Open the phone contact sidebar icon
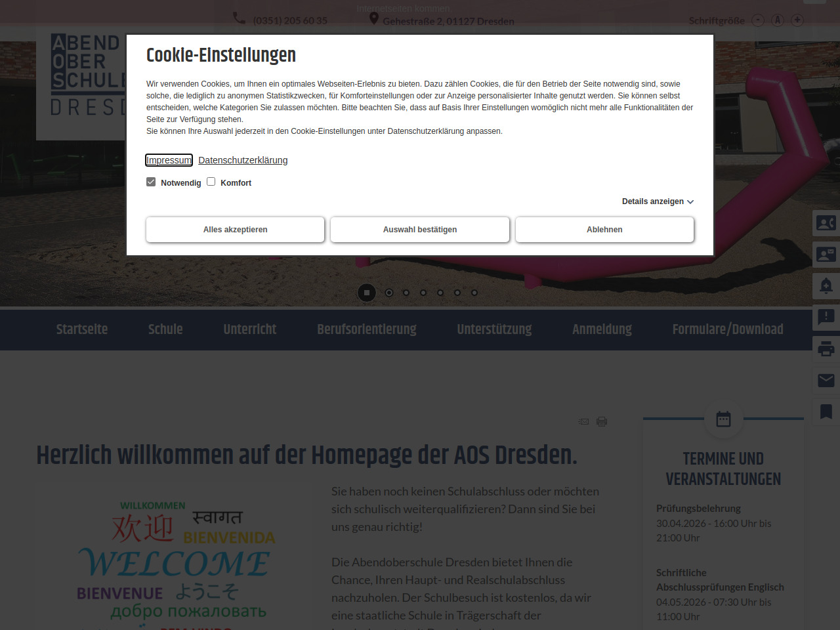This screenshot has height=630, width=840. tap(826, 223)
